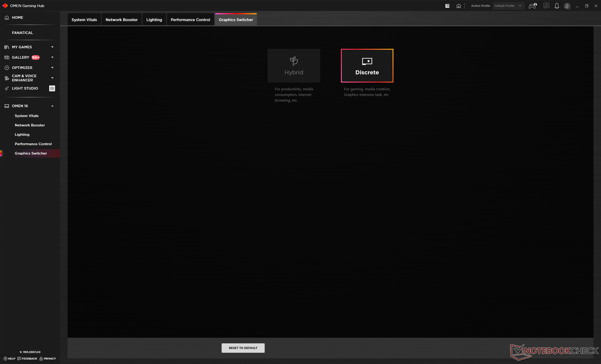Open the message card icon in top bar
This screenshot has width=601, height=364.
[x=546, y=6]
